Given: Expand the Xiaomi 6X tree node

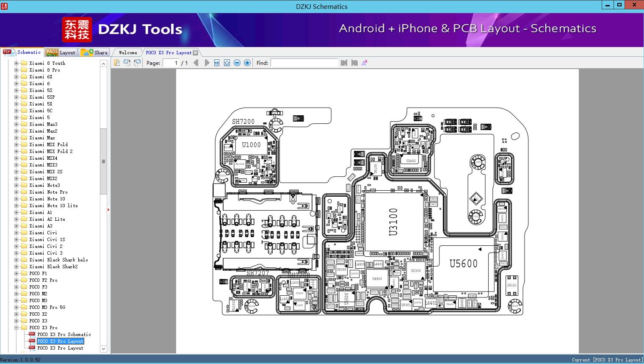Looking at the screenshot, I should tap(17, 77).
